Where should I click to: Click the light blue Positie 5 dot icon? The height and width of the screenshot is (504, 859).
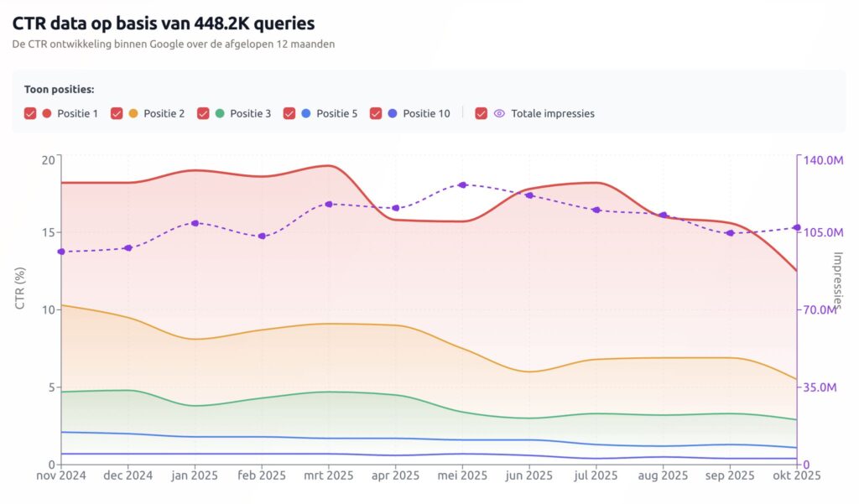(x=305, y=113)
